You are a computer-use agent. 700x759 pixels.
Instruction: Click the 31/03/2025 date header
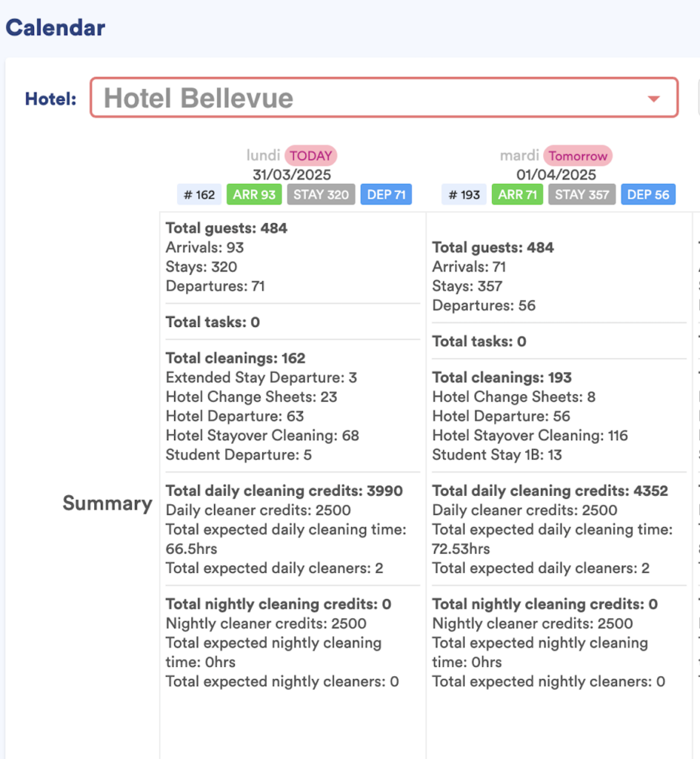click(292, 175)
